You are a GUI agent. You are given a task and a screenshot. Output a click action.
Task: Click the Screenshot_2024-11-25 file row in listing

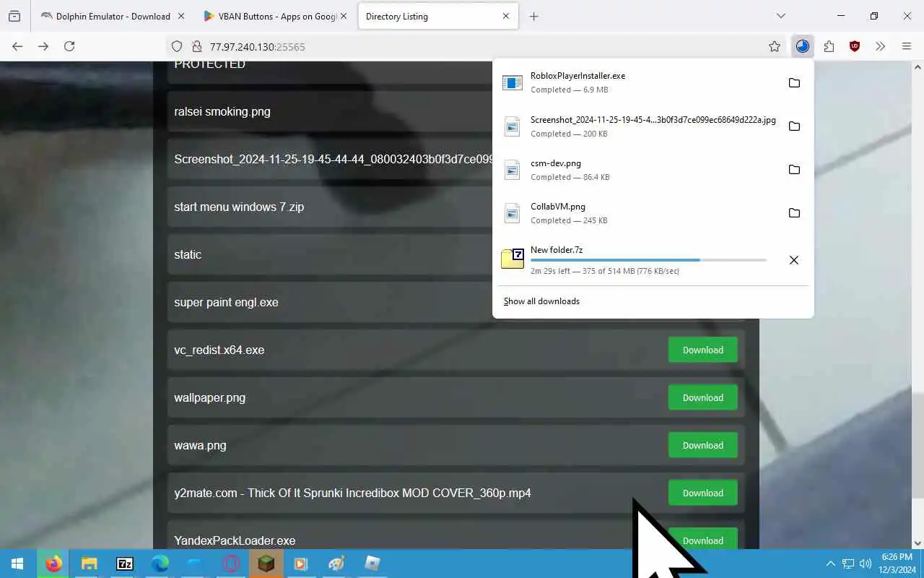click(330, 159)
